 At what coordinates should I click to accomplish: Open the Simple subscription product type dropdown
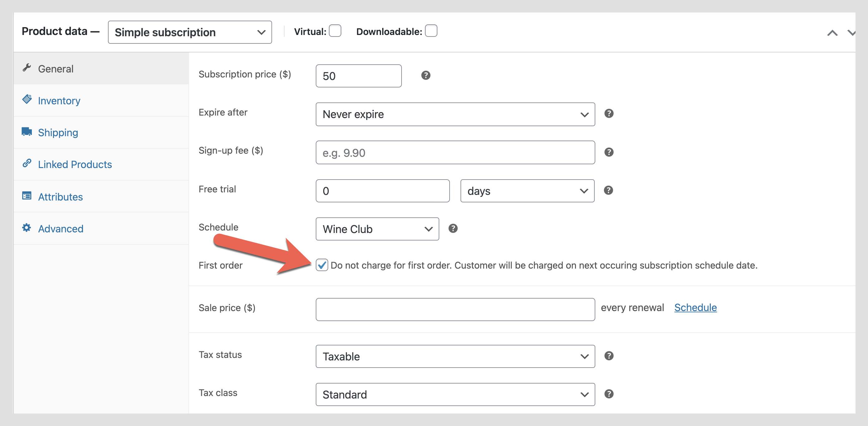pos(190,32)
